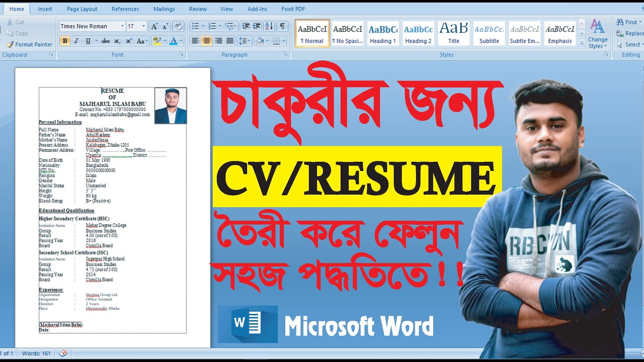Open the Clipboard pane launcher
Image resolution: width=644 pixels, height=362 pixels.
click(x=52, y=54)
